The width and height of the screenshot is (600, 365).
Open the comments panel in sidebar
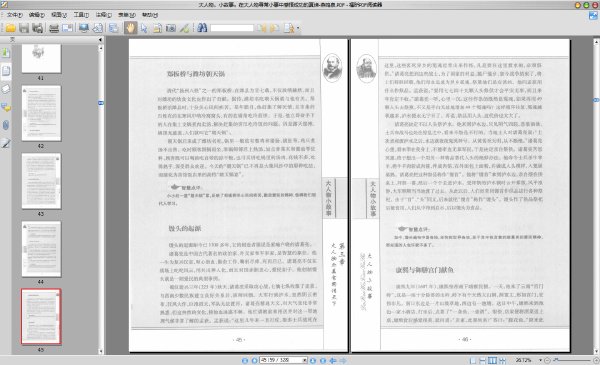pos(6,108)
